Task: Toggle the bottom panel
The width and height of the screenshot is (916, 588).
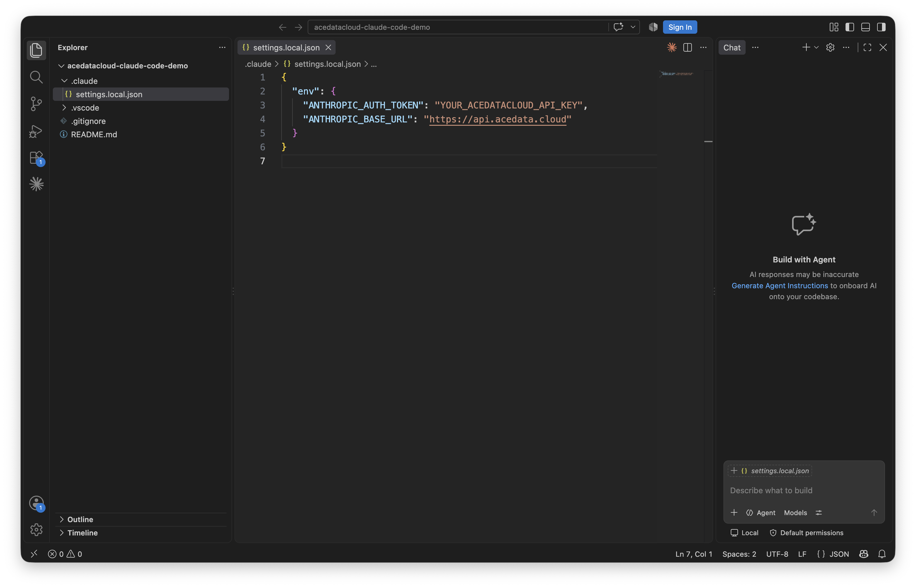Action: [x=866, y=27]
